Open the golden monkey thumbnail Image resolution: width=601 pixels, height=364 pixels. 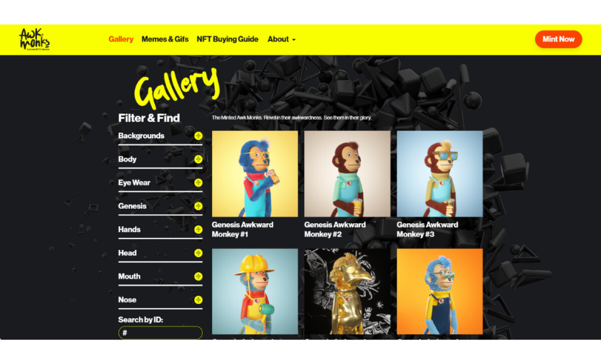(x=347, y=291)
